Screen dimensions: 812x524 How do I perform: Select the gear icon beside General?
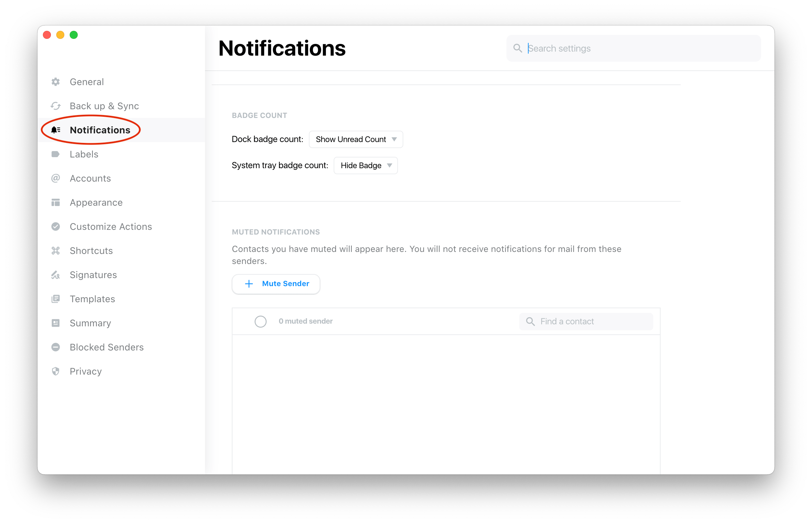point(56,82)
